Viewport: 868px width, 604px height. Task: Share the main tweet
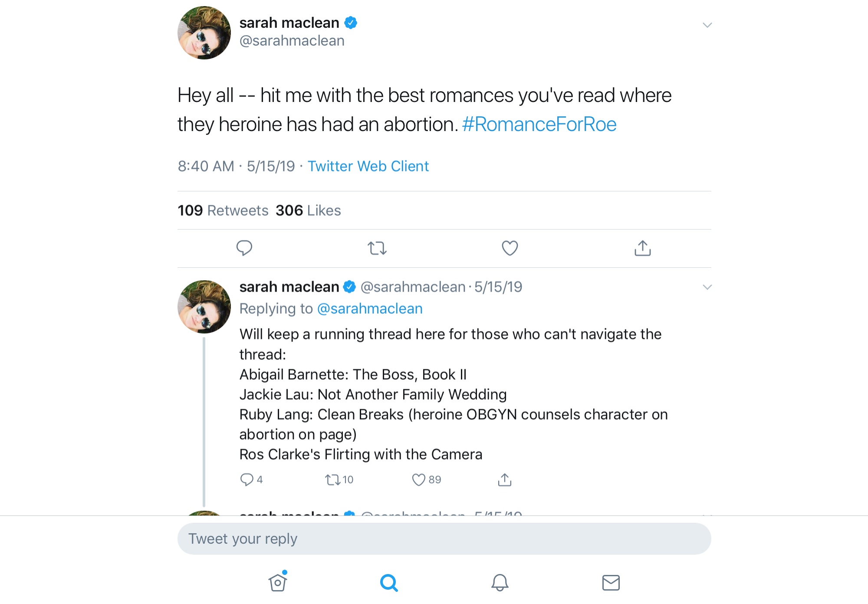point(642,248)
